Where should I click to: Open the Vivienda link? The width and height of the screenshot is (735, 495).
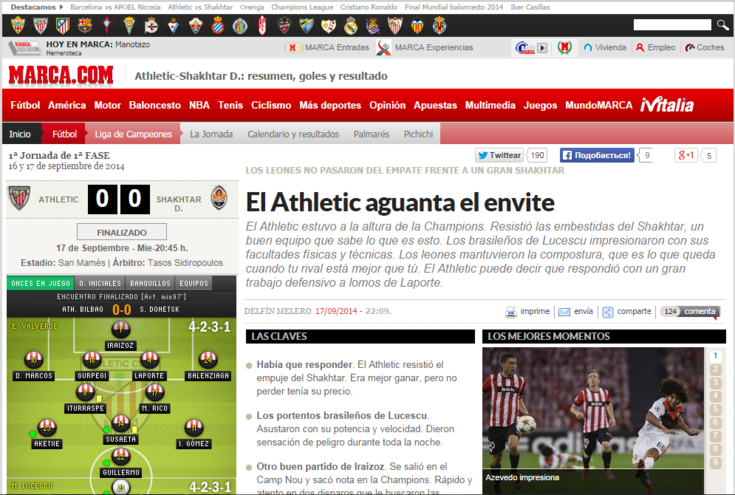coord(605,47)
